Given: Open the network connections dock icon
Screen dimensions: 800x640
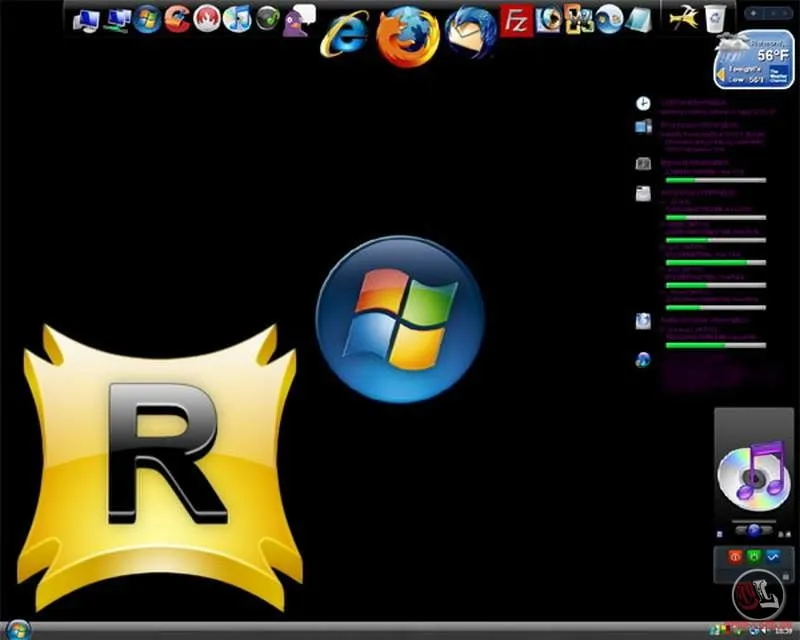Looking at the screenshot, I should pyautogui.click(x=117, y=20).
